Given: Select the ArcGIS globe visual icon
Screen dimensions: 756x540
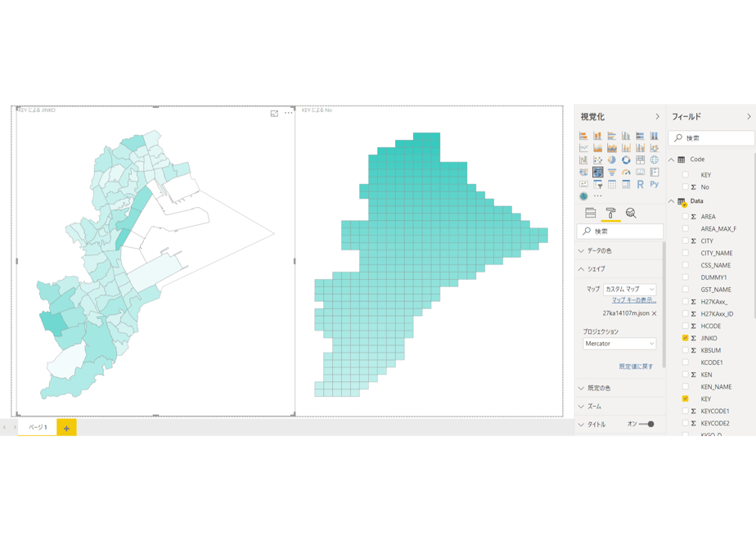Looking at the screenshot, I should click(x=583, y=196).
